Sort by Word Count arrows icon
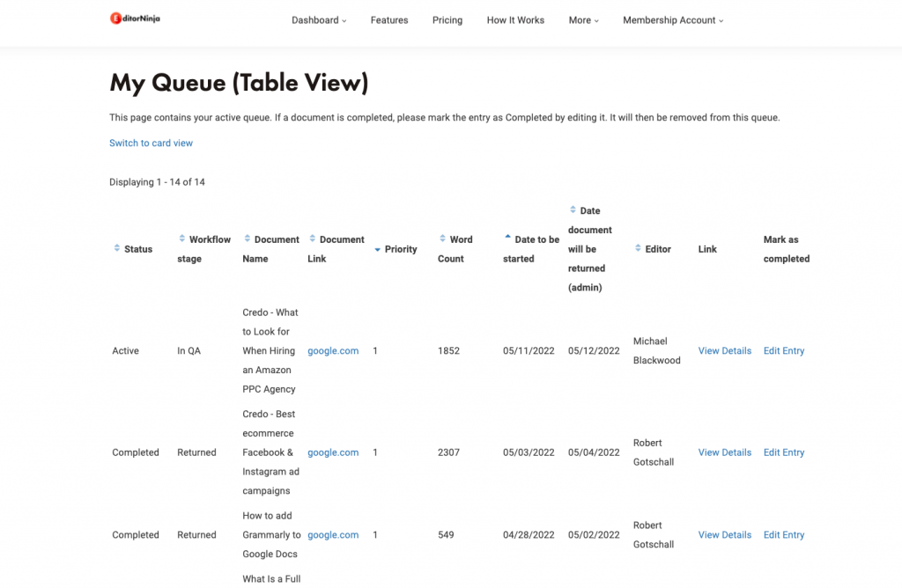Screen dimensions: 902x588 [x=442, y=239]
